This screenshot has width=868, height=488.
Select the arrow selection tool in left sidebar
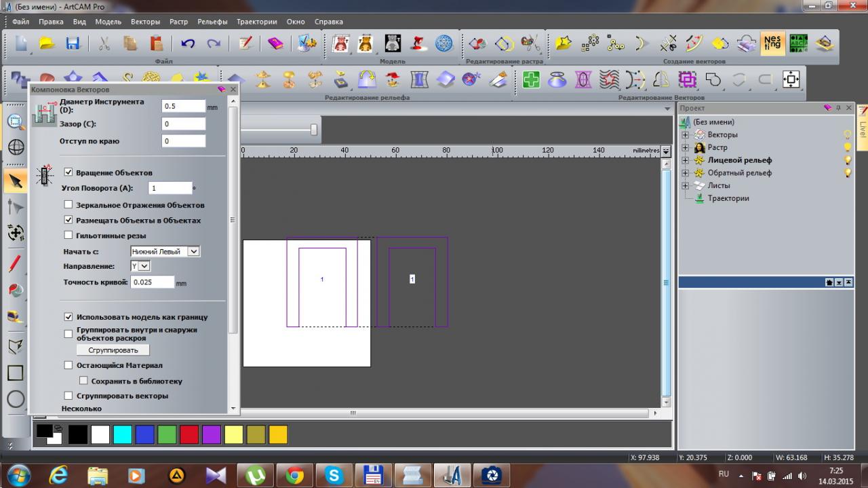tap(16, 181)
